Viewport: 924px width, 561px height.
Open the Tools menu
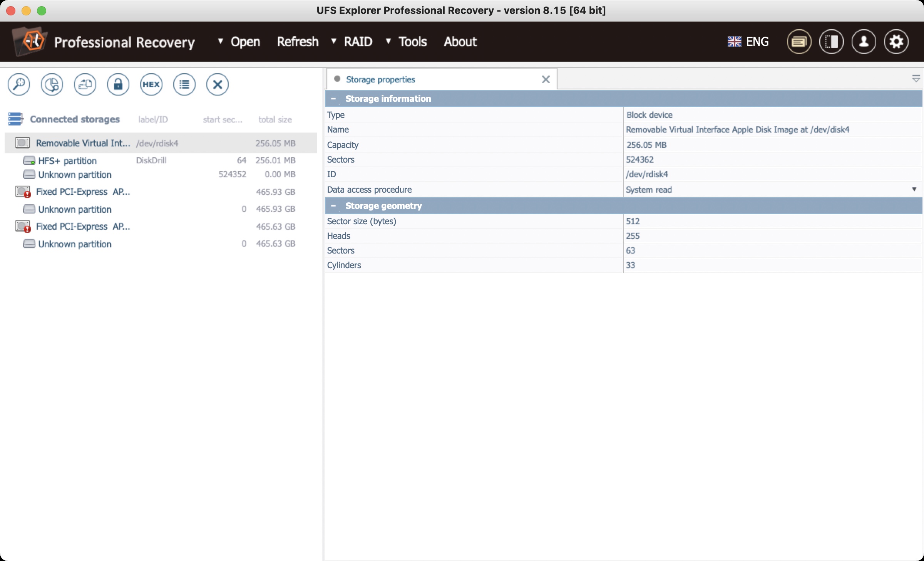pos(412,41)
